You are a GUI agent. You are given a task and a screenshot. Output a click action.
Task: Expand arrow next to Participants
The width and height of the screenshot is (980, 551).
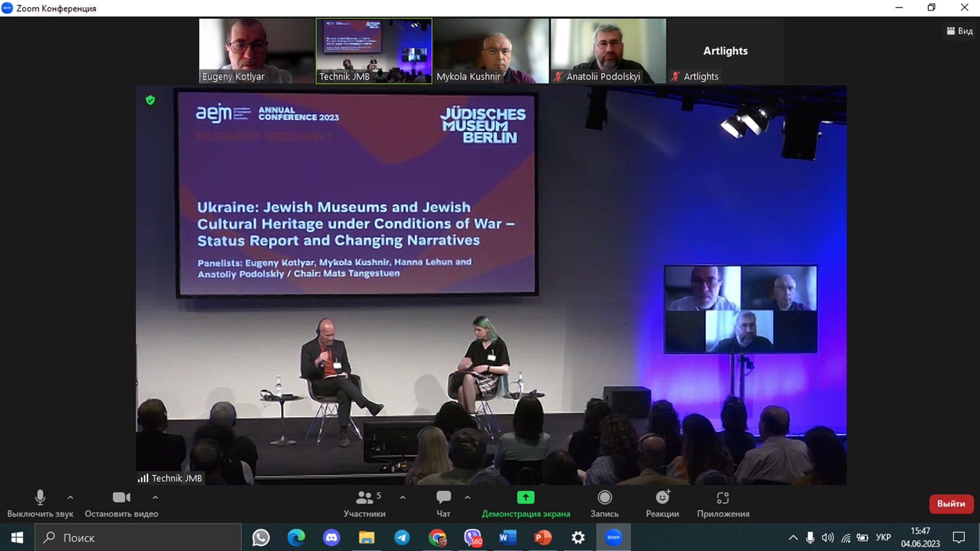[x=403, y=497]
